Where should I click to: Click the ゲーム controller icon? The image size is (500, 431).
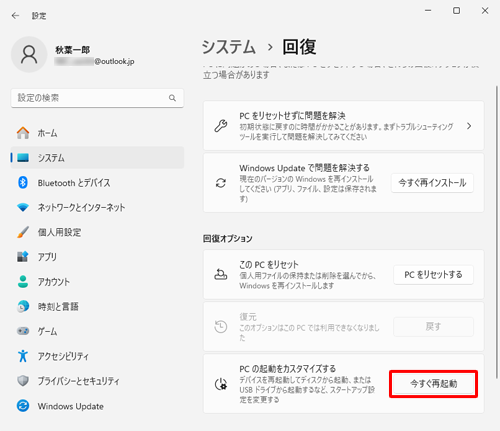(x=23, y=331)
